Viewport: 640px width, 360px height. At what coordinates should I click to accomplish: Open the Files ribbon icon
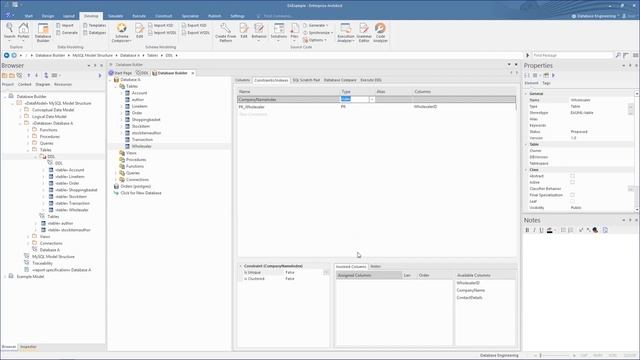(294, 31)
